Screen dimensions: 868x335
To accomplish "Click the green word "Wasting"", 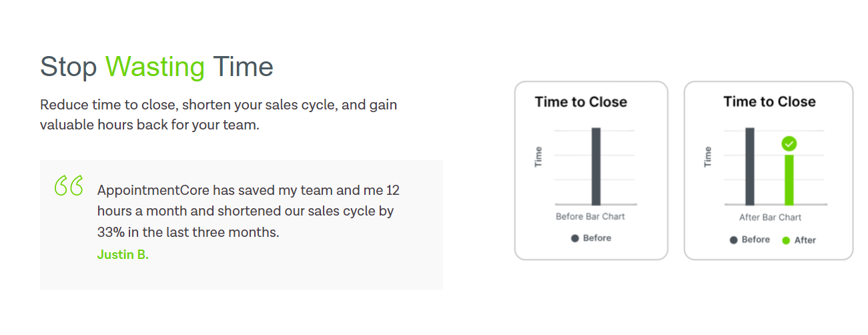I will [x=155, y=67].
